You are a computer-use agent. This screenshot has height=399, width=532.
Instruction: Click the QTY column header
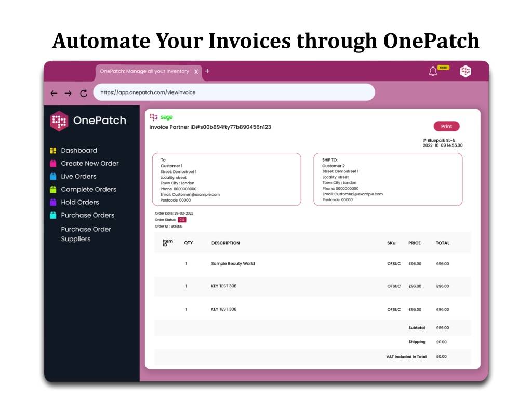click(188, 243)
